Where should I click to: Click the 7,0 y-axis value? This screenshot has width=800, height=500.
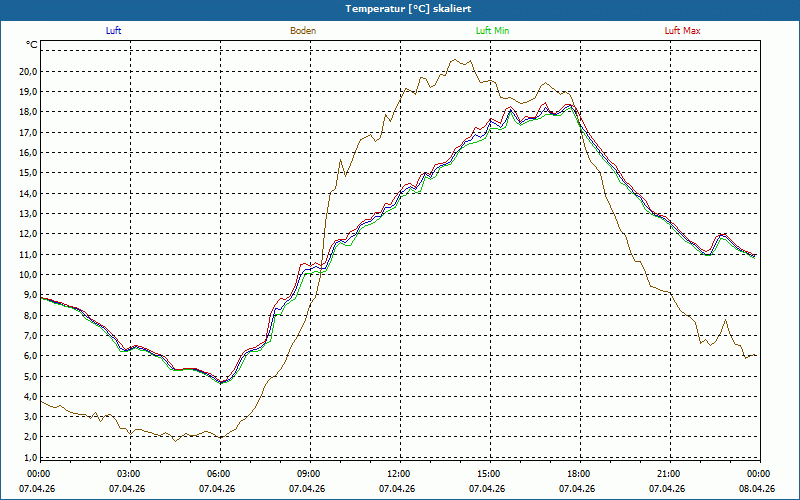point(30,335)
